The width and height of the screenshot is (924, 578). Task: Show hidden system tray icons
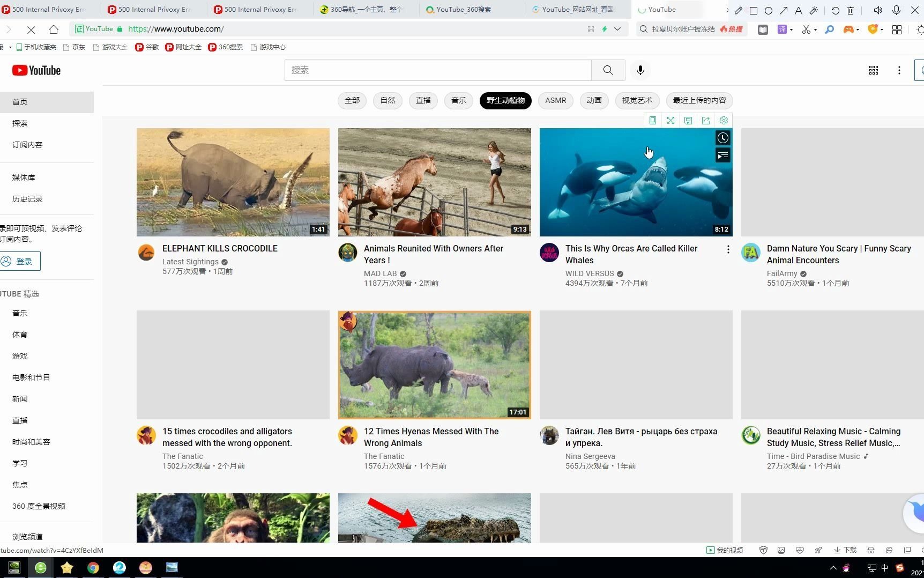point(833,568)
